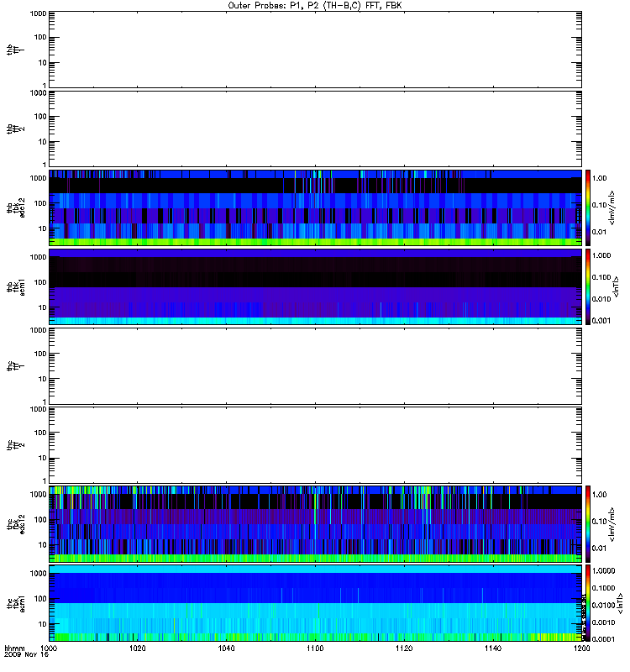Screen dimensions: 630x672
Task: Click the 'thb fff 1' y-axis label
Action: [15, 50]
